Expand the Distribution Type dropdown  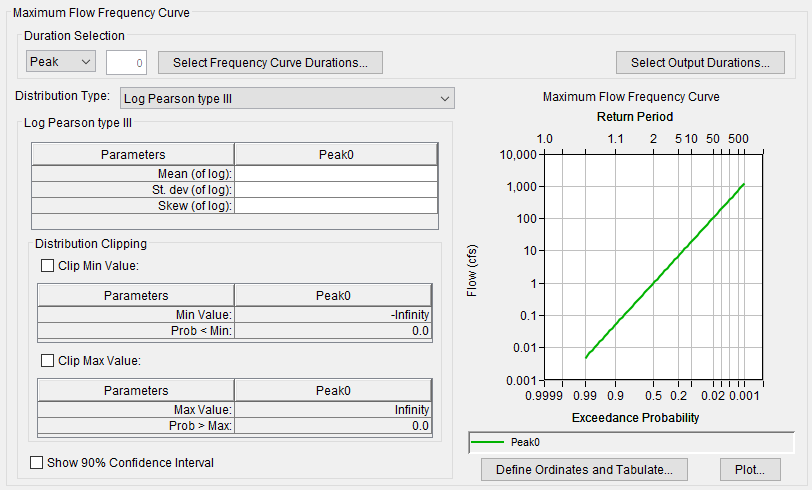coord(286,98)
